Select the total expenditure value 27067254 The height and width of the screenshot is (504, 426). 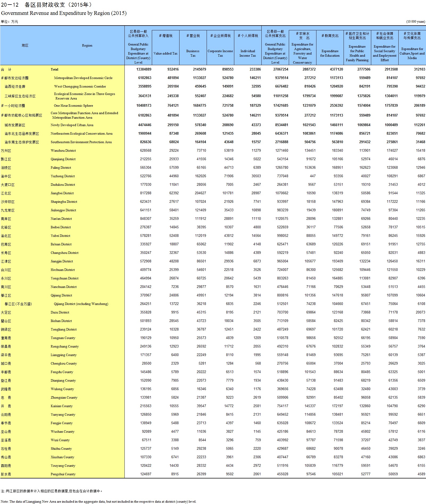(x=281, y=69)
